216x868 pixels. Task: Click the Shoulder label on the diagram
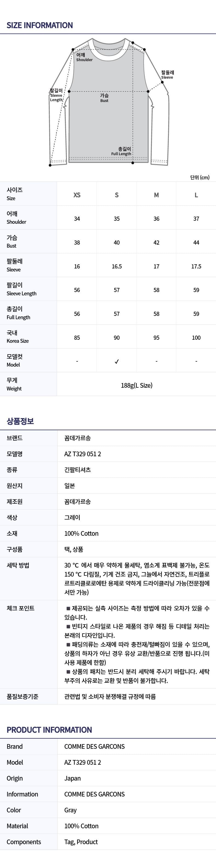(84, 57)
